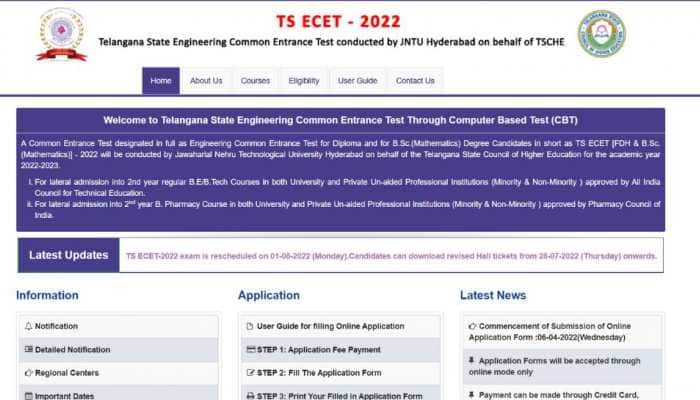Image resolution: width=700 pixels, height=400 pixels.
Task: Open STEP 3: Print Your Filled in Application Form
Action: pos(341,395)
